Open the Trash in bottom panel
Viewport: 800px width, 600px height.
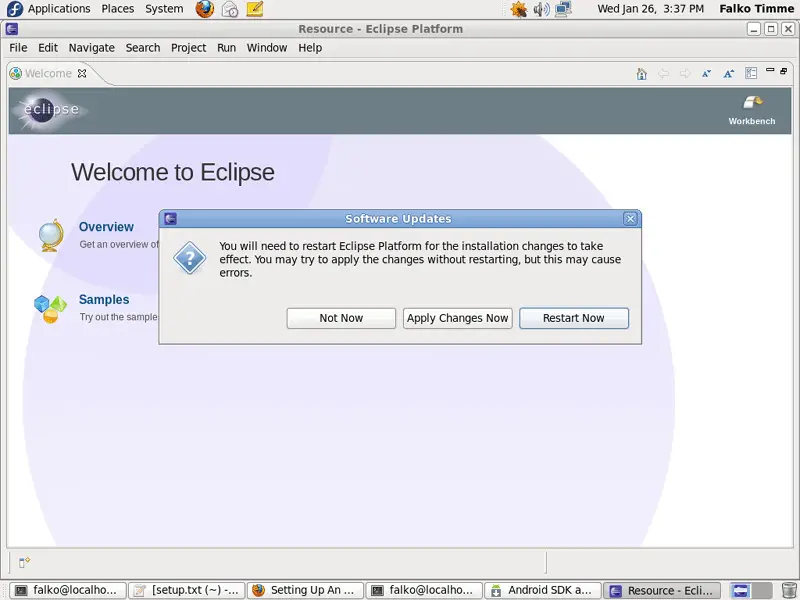(x=789, y=590)
